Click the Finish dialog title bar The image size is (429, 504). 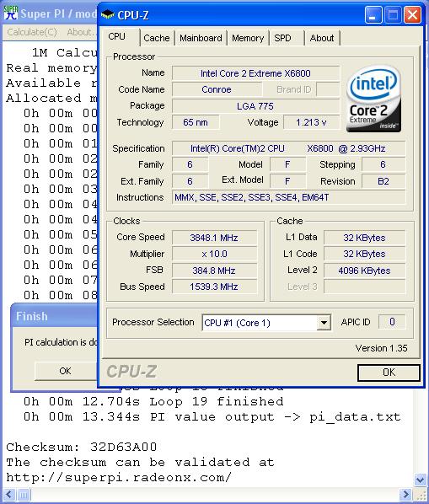click(x=55, y=316)
